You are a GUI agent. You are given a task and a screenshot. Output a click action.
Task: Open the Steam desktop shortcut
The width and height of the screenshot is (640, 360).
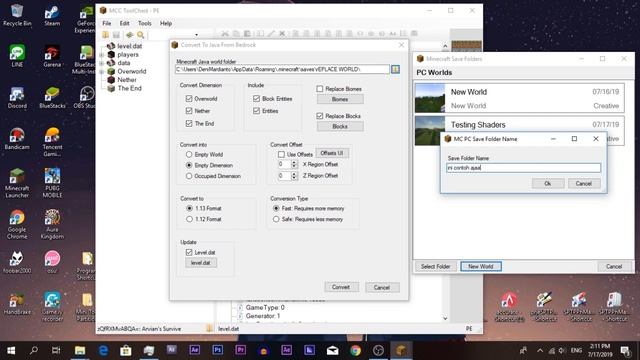pos(52,16)
